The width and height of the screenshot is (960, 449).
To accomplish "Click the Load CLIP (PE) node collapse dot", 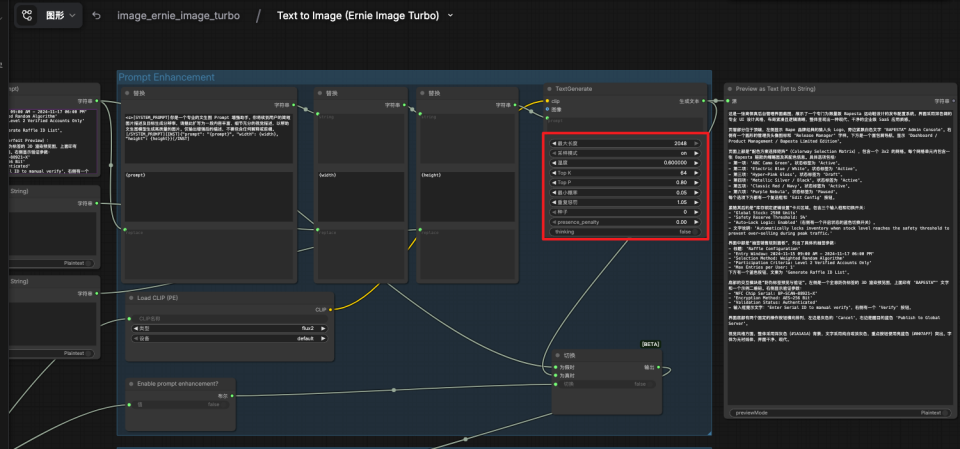I will point(132,298).
